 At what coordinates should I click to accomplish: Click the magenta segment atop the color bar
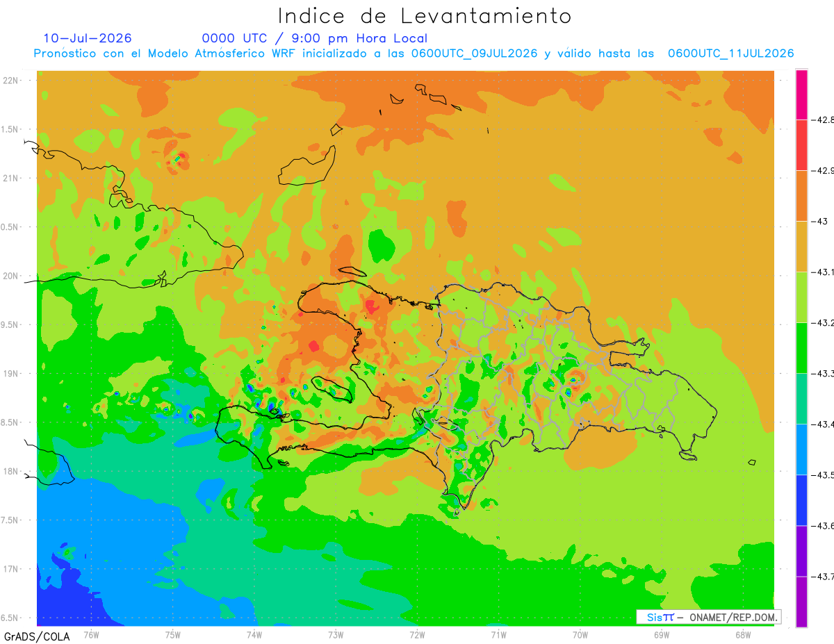(x=801, y=94)
